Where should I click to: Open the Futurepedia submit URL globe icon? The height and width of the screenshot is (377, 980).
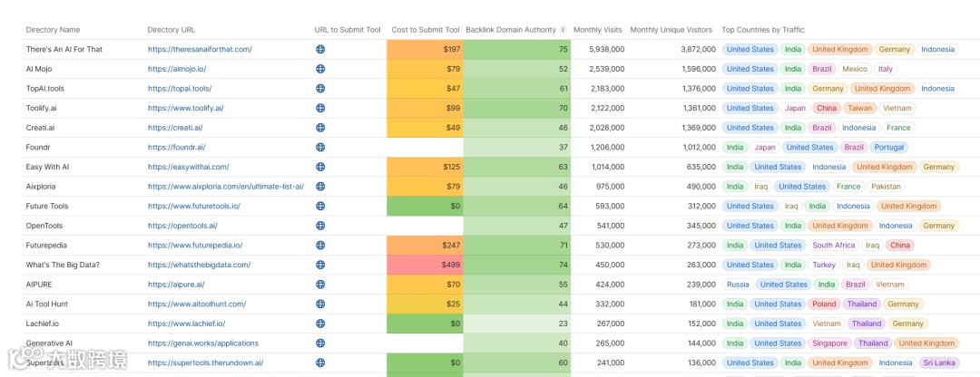pos(320,246)
